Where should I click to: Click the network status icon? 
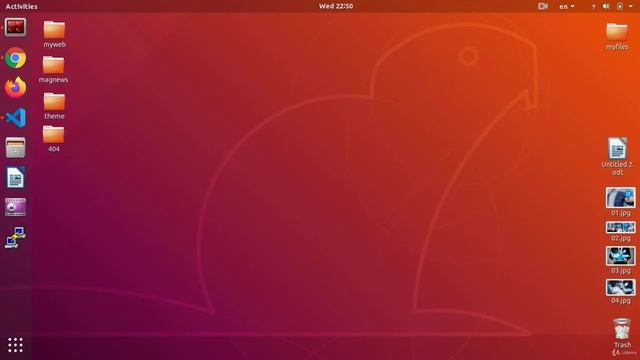(x=593, y=7)
